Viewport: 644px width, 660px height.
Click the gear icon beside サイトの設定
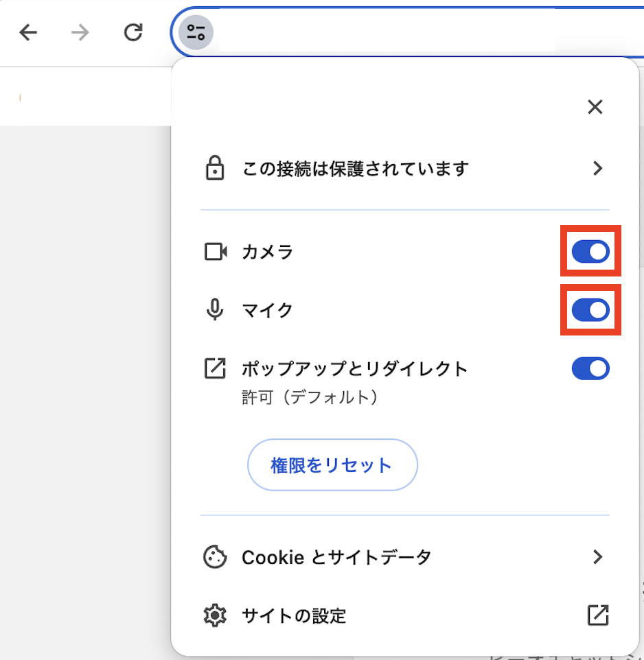(216, 615)
